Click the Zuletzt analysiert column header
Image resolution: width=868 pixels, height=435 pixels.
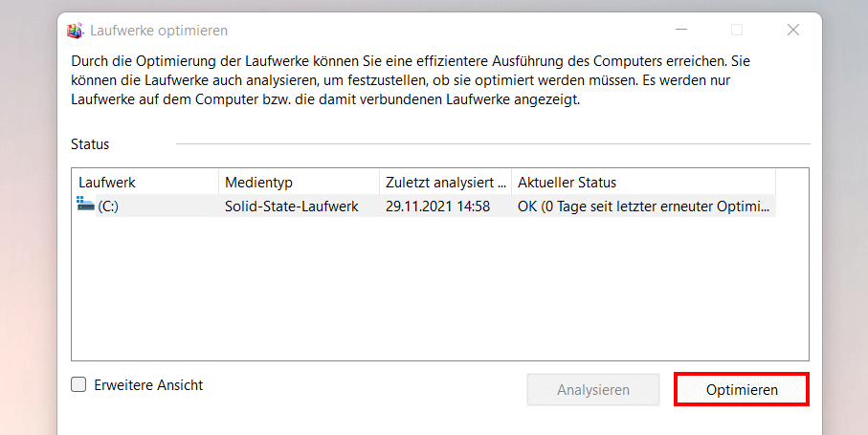(445, 182)
